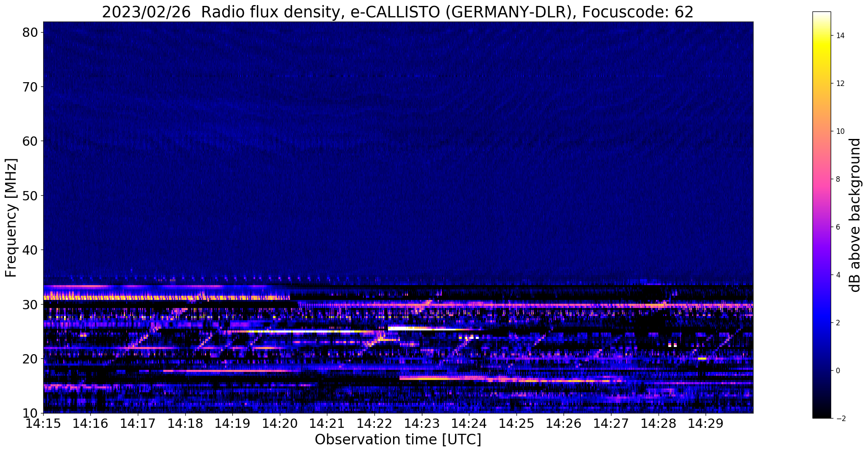Click the colorbar tick label 4
Viewport: 868px width, 452px height.
(837, 275)
